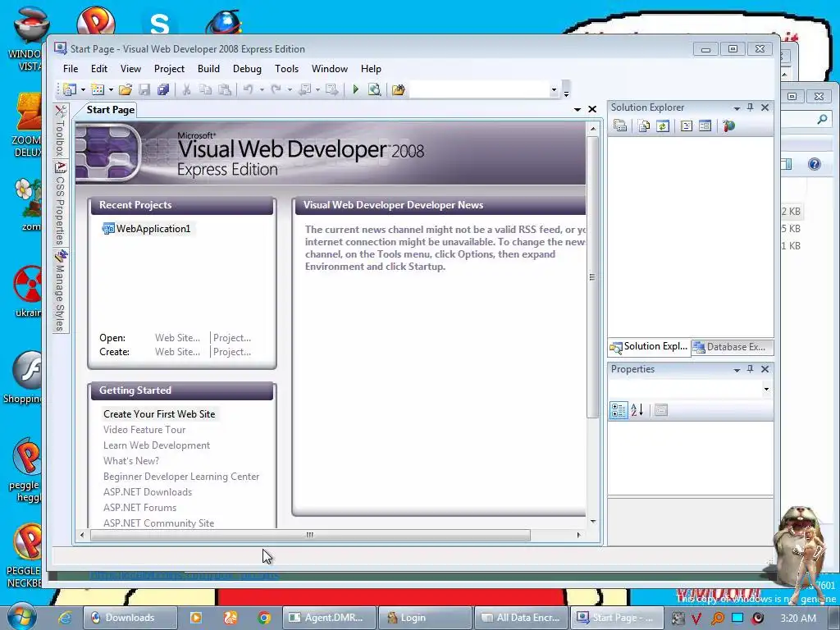
Task: Open the Project menu
Action: click(169, 69)
